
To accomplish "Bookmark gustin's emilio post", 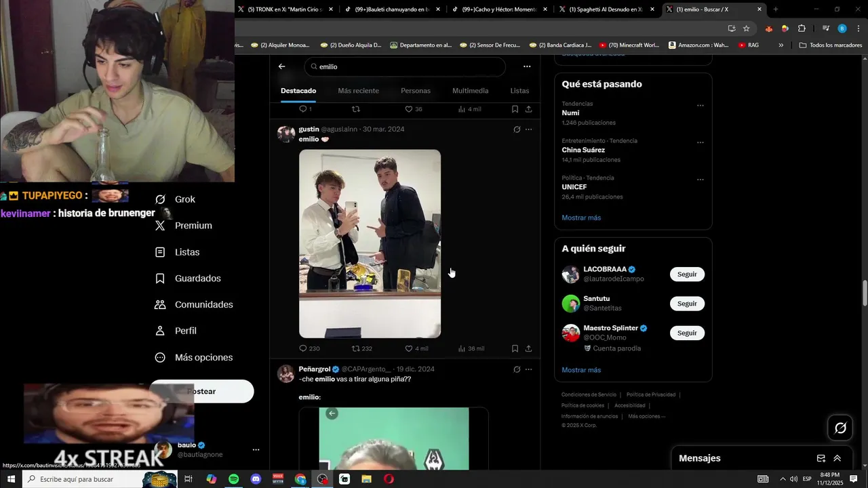I will 515,348.
